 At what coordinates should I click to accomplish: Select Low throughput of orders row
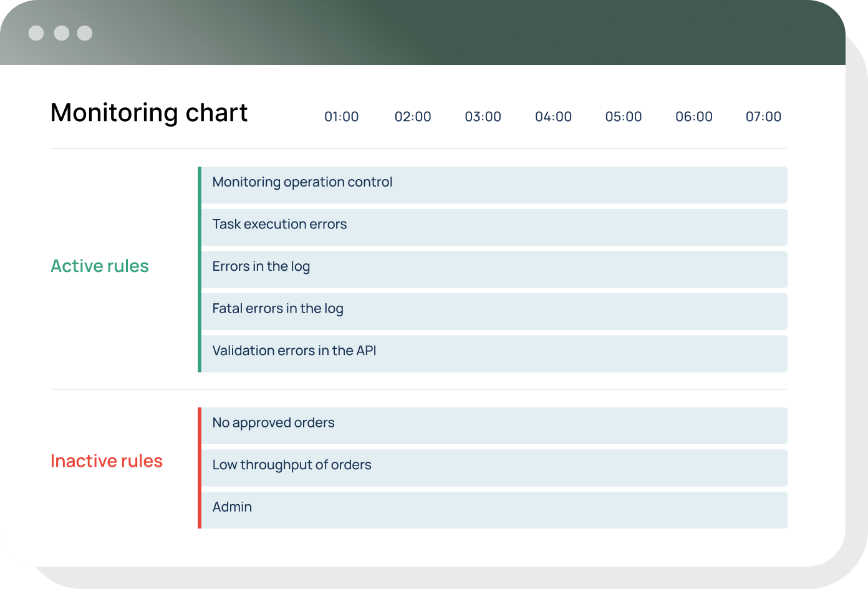(494, 468)
